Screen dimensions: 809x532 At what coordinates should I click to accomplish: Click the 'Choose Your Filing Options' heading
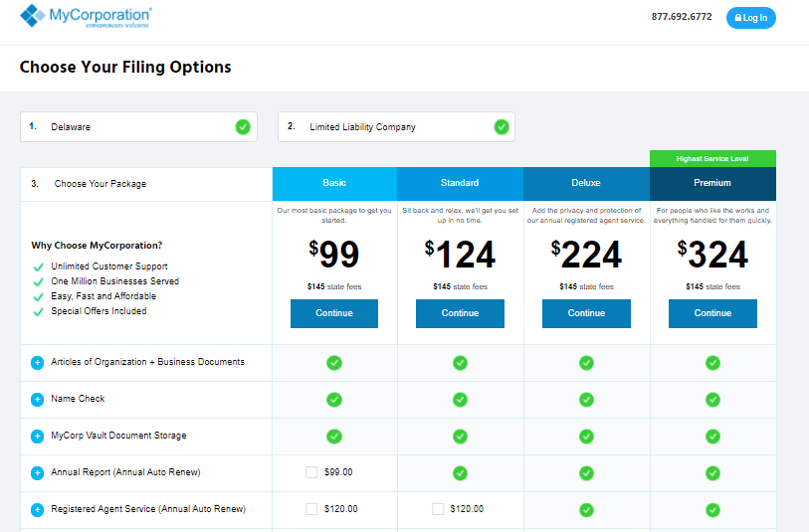(x=125, y=67)
